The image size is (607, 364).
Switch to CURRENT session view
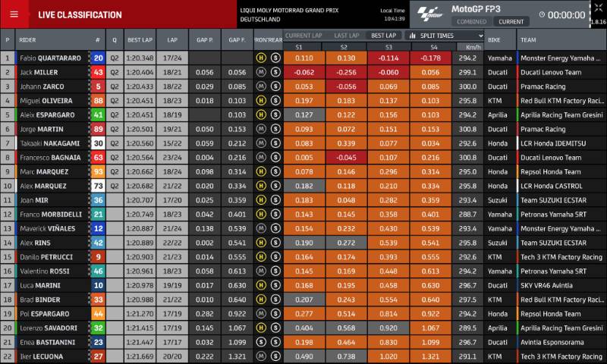point(511,22)
